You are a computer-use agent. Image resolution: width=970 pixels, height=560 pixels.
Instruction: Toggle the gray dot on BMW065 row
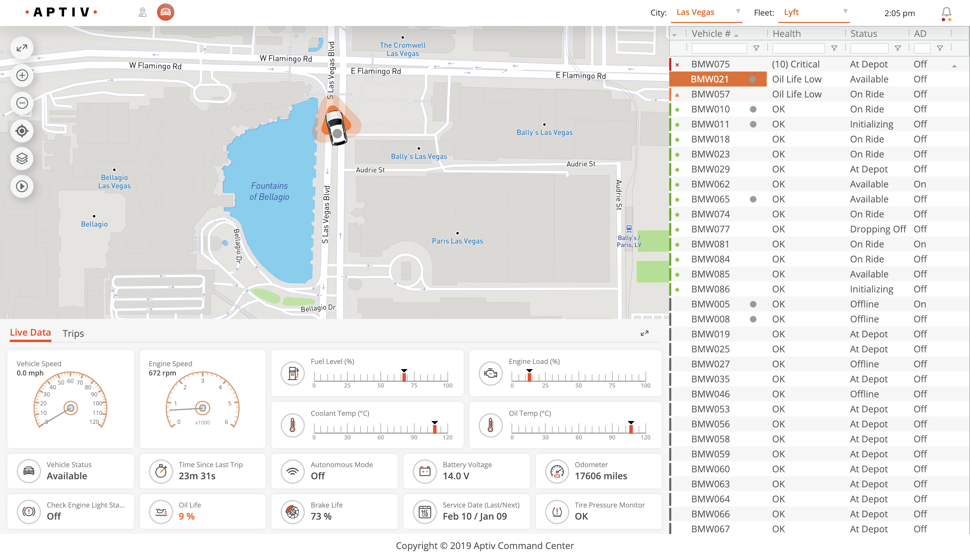pos(753,199)
